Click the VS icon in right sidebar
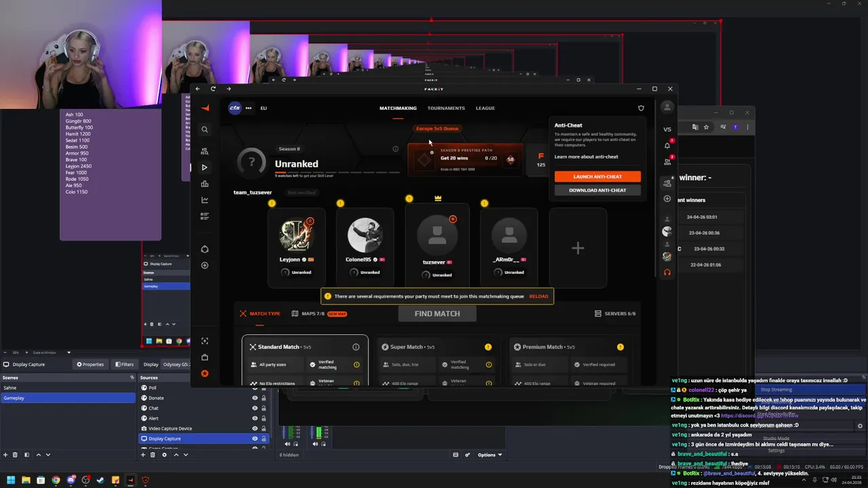868x488 pixels. [x=667, y=129]
